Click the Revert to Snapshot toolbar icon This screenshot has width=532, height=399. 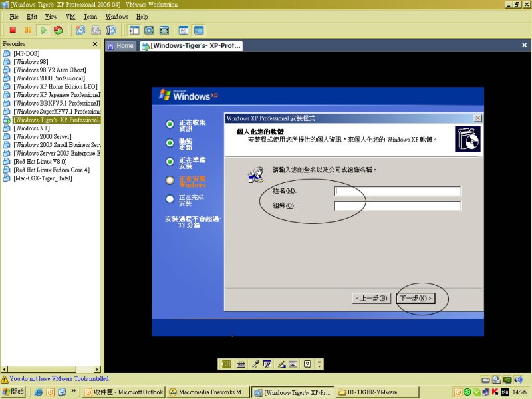click(96, 30)
